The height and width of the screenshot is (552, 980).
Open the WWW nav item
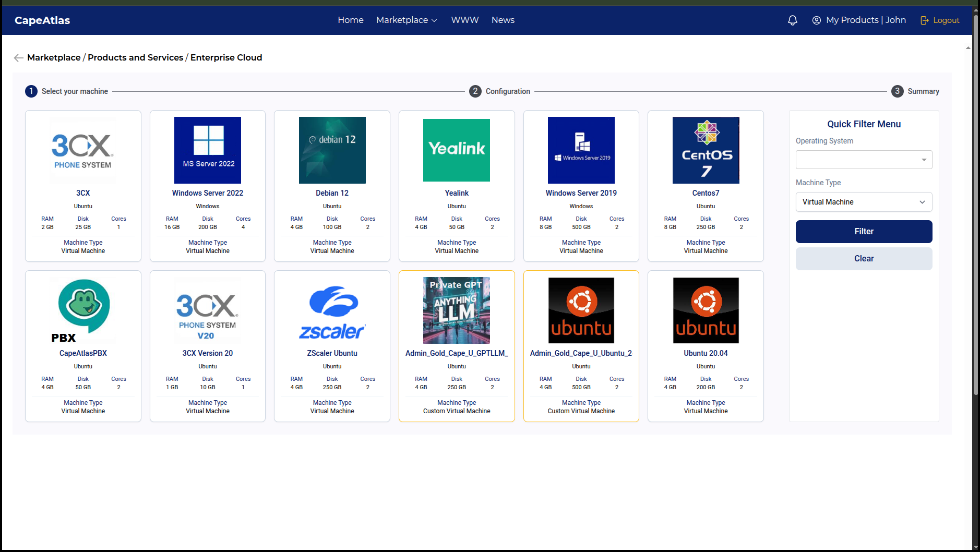[465, 20]
